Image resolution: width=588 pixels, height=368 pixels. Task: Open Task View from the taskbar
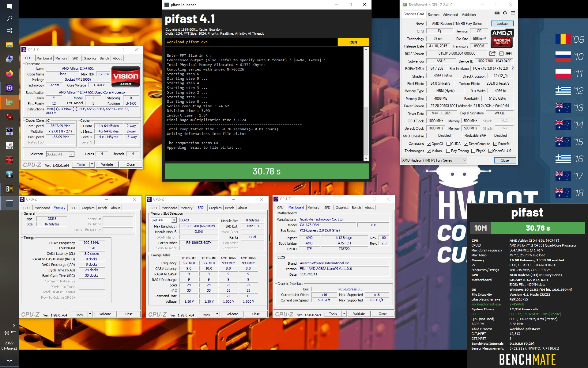[9, 31]
